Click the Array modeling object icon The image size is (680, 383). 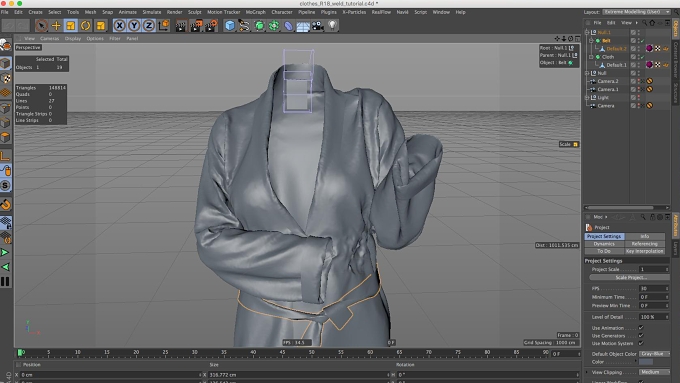(274, 26)
